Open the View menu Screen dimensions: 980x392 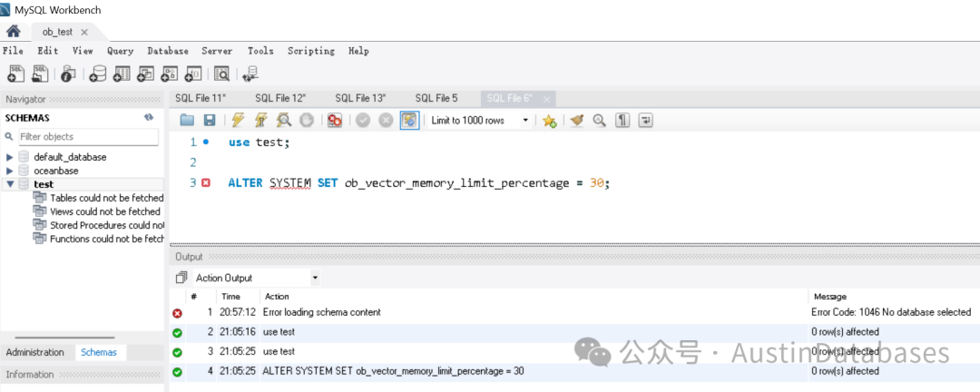click(x=82, y=51)
